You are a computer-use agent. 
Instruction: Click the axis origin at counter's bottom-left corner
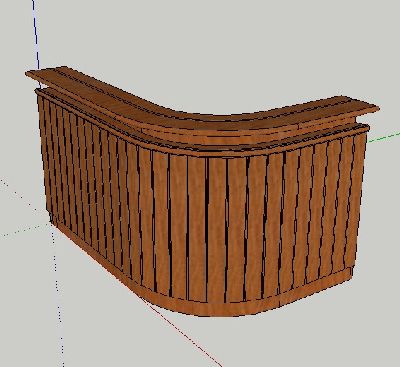pos(51,223)
